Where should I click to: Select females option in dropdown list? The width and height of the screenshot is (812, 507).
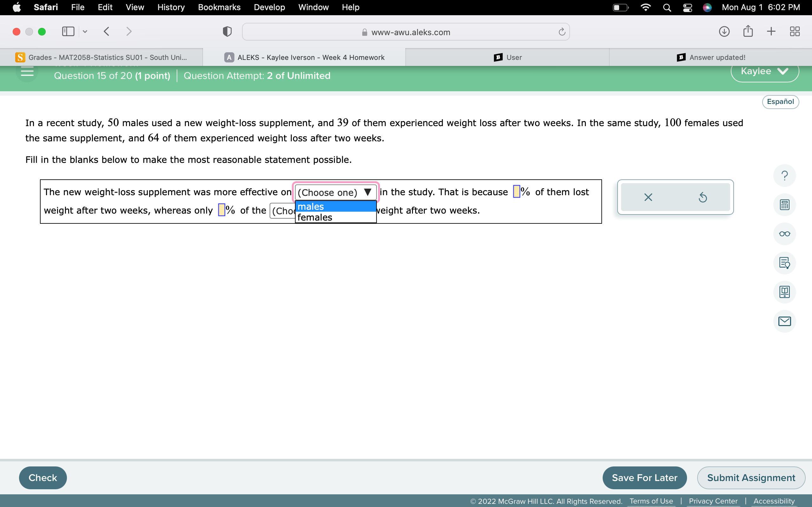335,217
